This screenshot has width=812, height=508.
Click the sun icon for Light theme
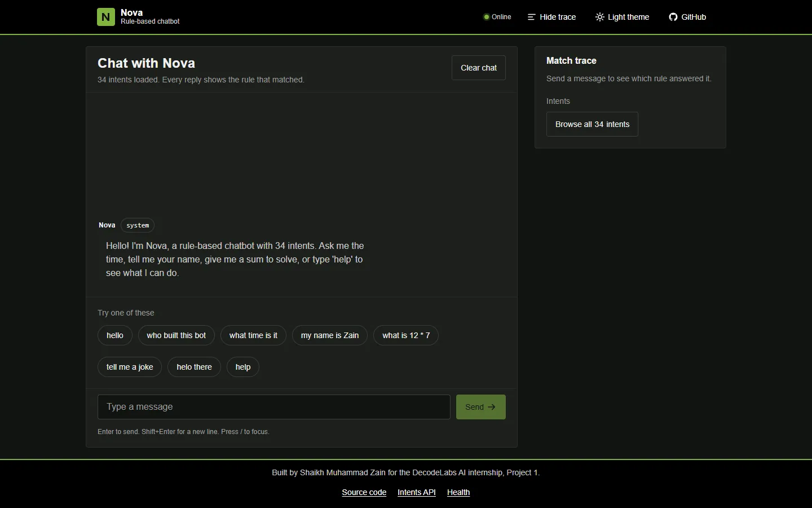coord(599,17)
